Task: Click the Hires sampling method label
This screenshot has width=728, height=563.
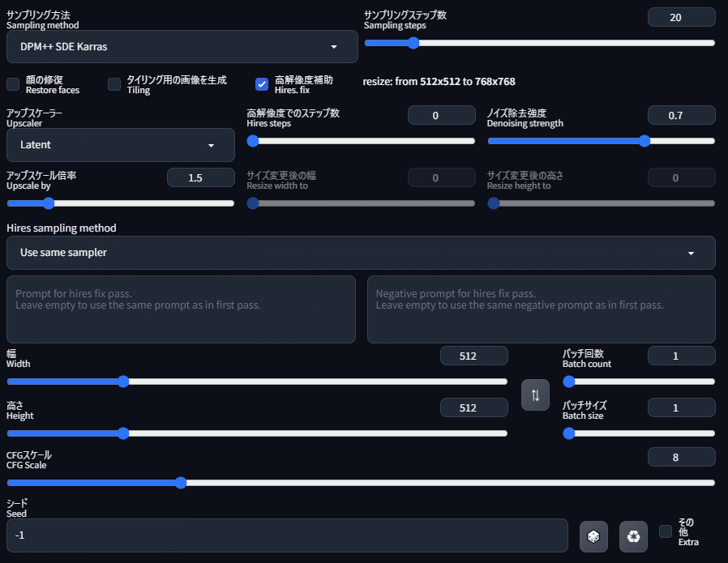Action: coord(62,228)
